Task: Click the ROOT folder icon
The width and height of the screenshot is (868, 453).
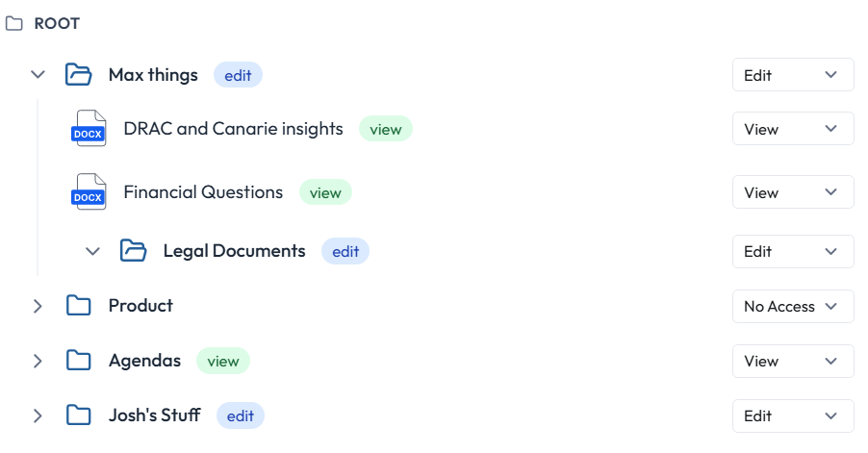Action: [14, 23]
